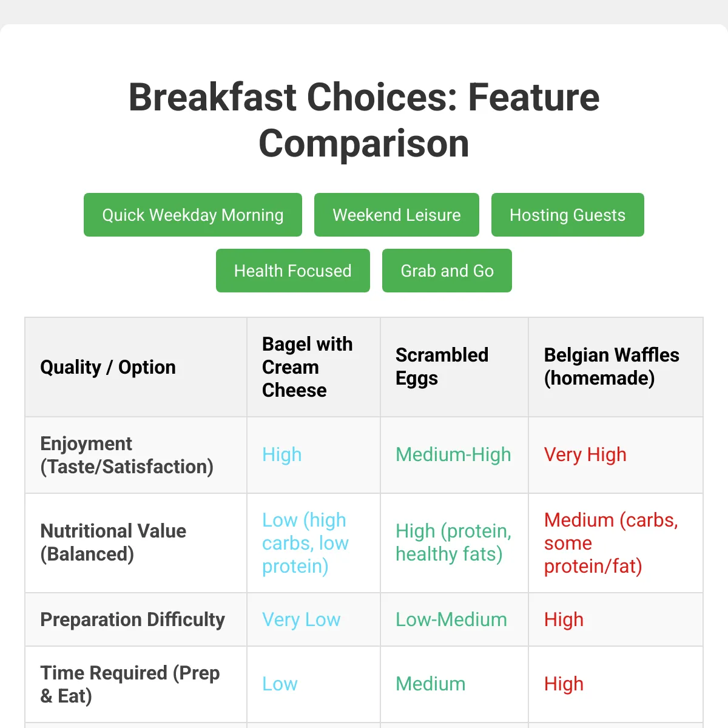Click the Enjoyment (Taste/Satisfaction) row label
Image resolution: width=728 pixels, height=728 pixels.
(x=127, y=455)
